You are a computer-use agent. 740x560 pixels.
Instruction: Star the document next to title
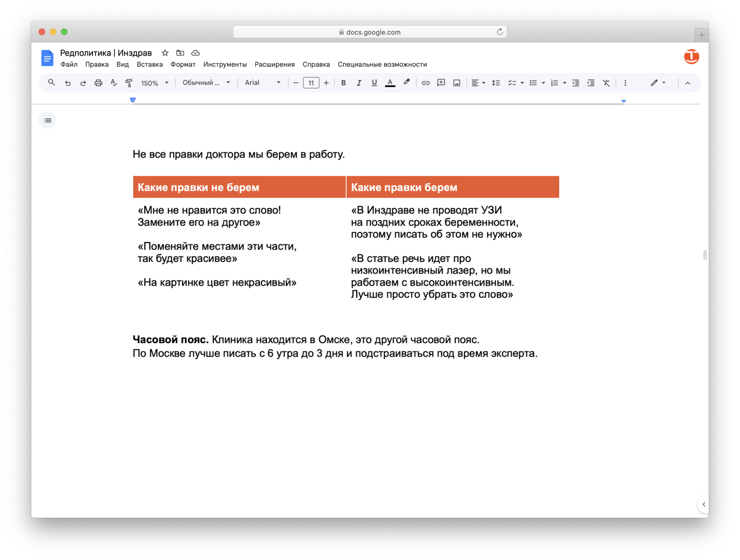pyautogui.click(x=165, y=53)
